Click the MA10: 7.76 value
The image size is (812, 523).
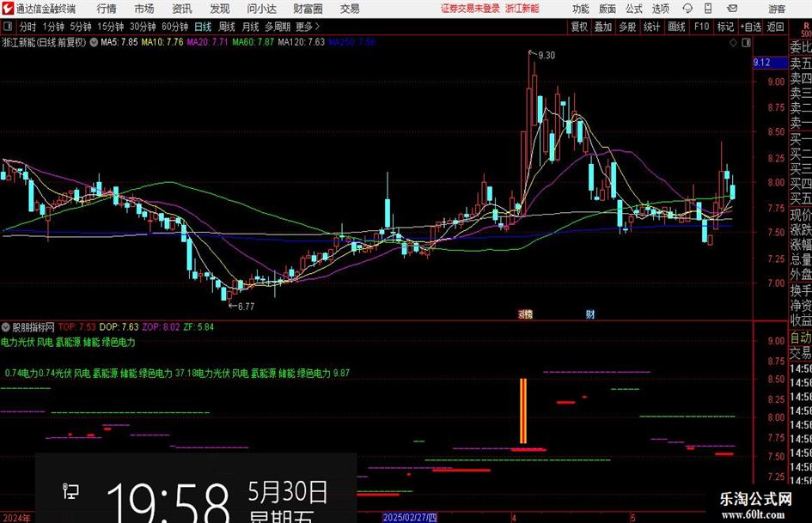(x=162, y=42)
